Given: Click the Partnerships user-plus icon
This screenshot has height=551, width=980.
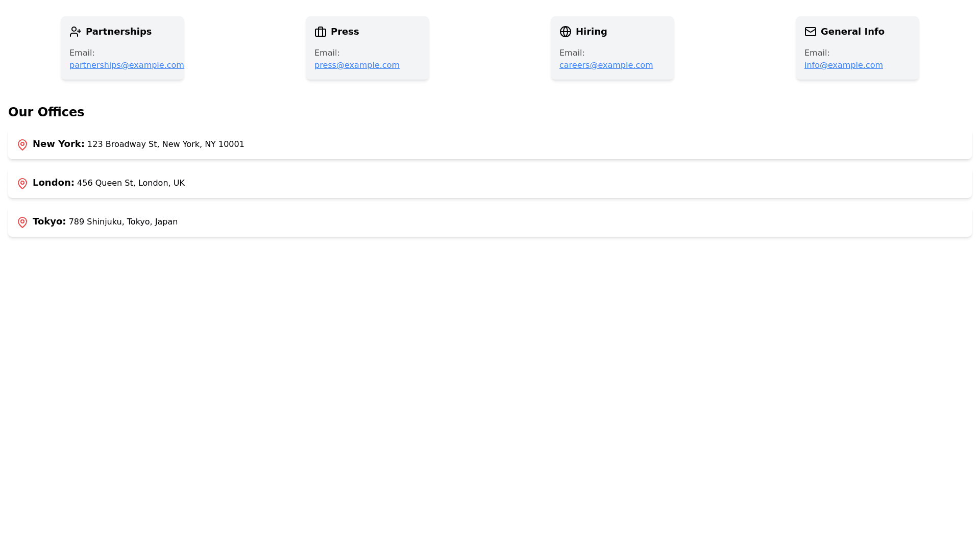Looking at the screenshot, I should (76, 32).
